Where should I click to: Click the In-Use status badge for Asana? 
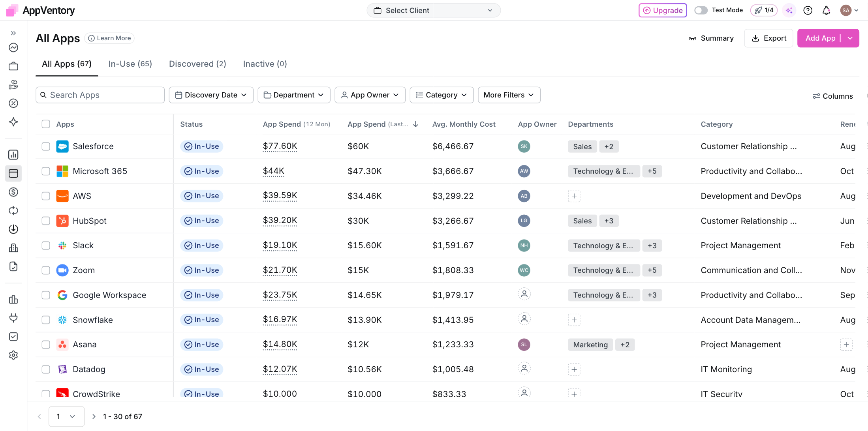[x=202, y=345]
